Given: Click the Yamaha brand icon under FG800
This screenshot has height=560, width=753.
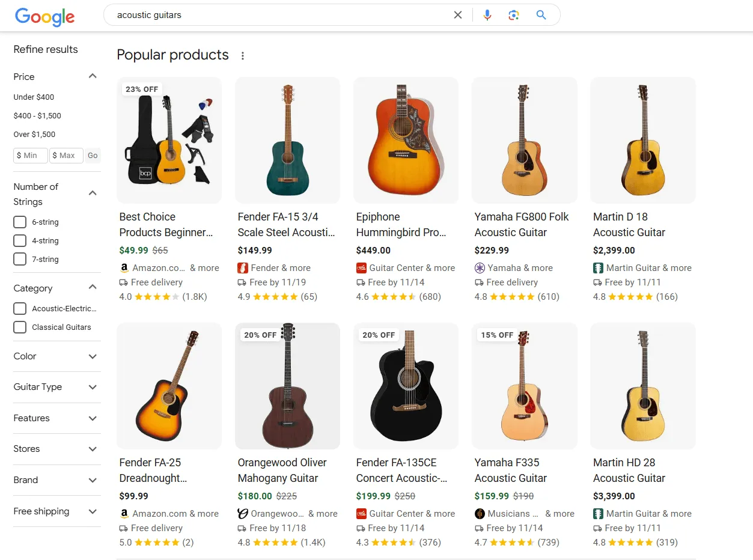Looking at the screenshot, I should [x=480, y=267].
